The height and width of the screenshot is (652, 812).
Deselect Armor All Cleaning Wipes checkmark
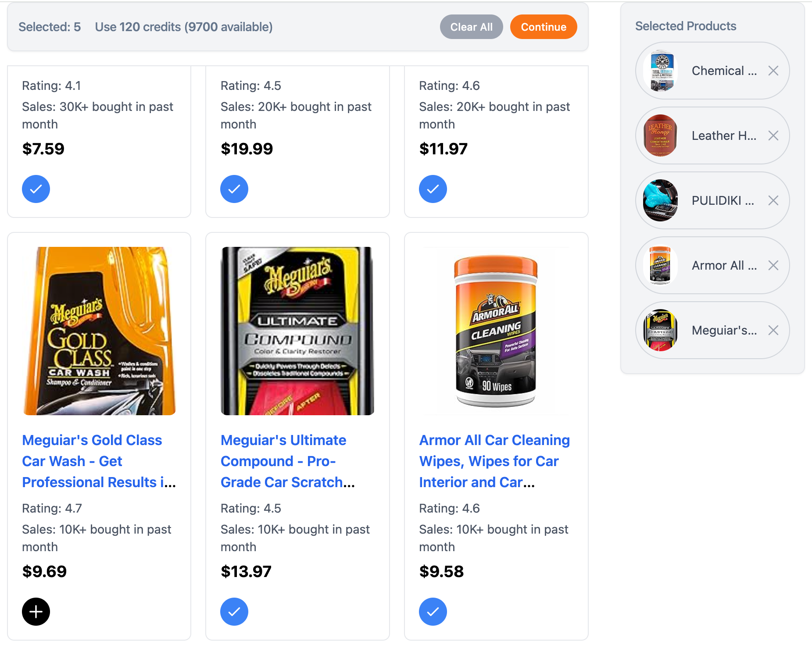point(433,611)
